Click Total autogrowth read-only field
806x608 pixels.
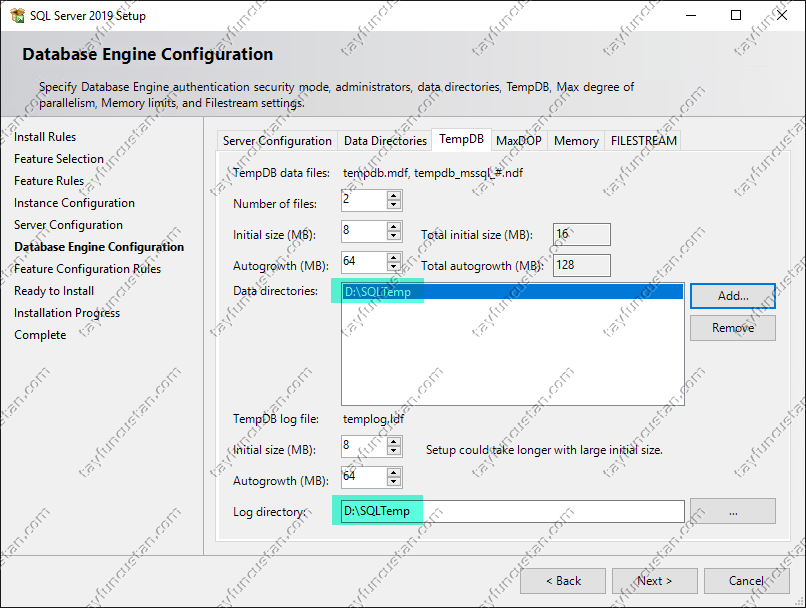point(582,265)
